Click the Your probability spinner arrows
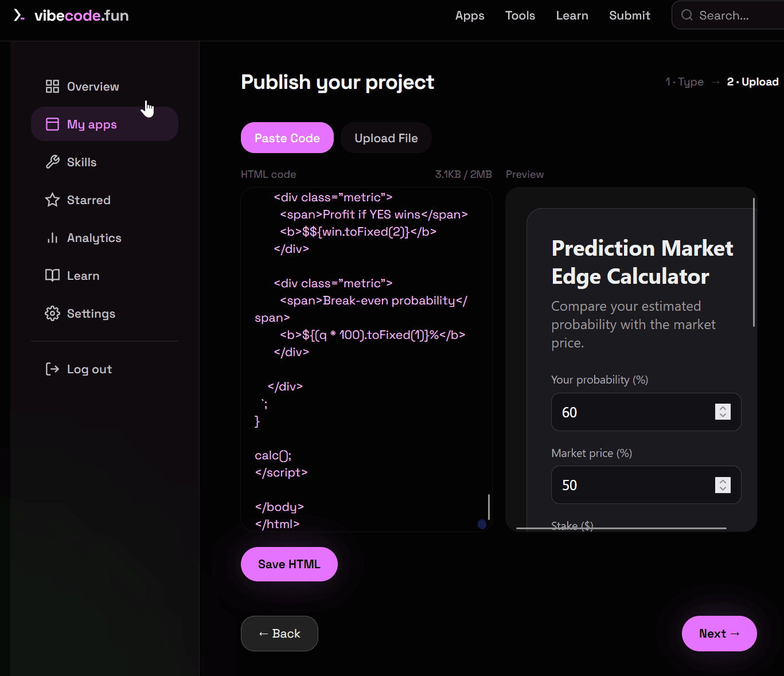Image resolution: width=784 pixels, height=676 pixels. [723, 412]
